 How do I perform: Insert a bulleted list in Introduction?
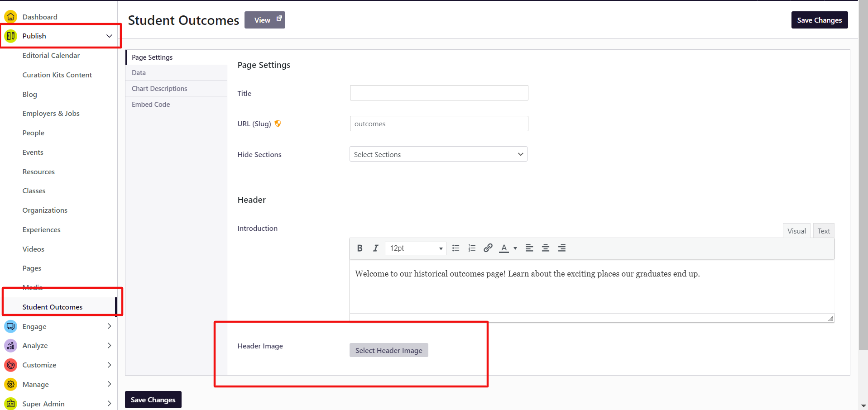[456, 248]
